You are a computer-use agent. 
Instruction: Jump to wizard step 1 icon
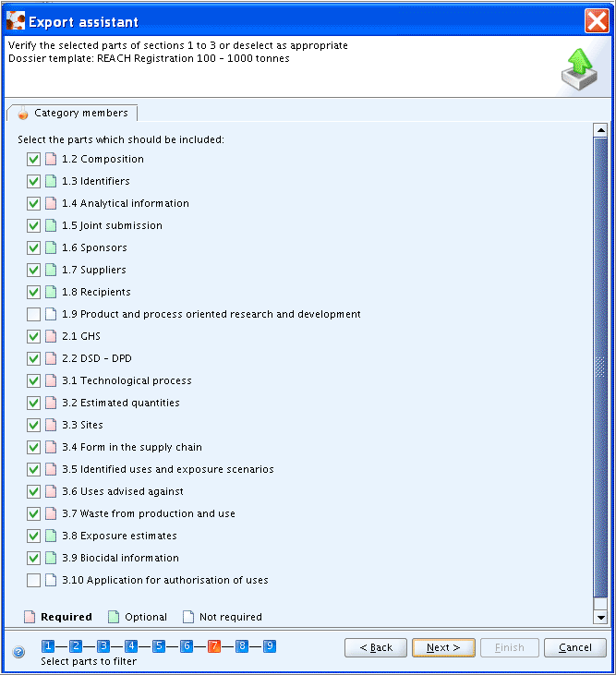tap(48, 646)
